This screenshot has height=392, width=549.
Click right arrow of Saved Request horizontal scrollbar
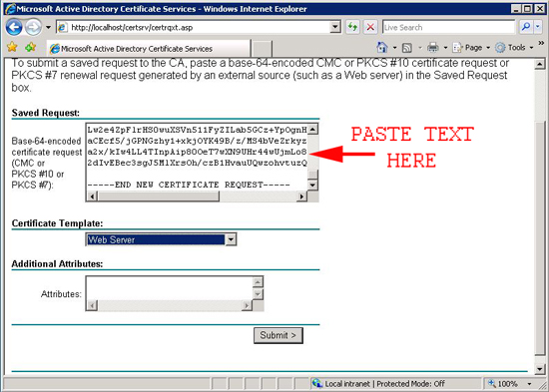[x=301, y=196]
